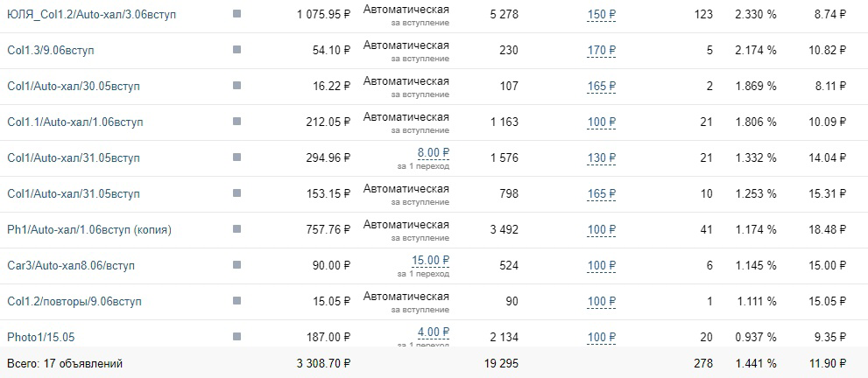Change the 150 ₽ limit value

coord(601,14)
